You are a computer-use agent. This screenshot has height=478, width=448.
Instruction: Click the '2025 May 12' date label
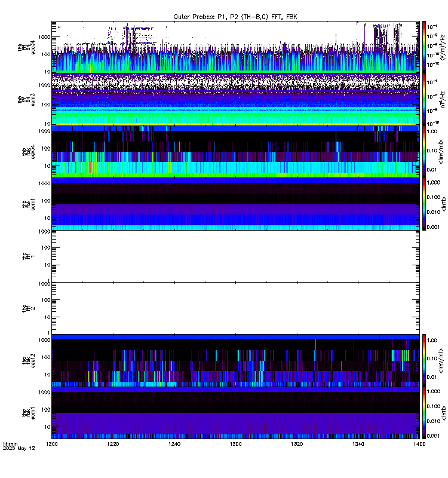[x=19, y=449]
